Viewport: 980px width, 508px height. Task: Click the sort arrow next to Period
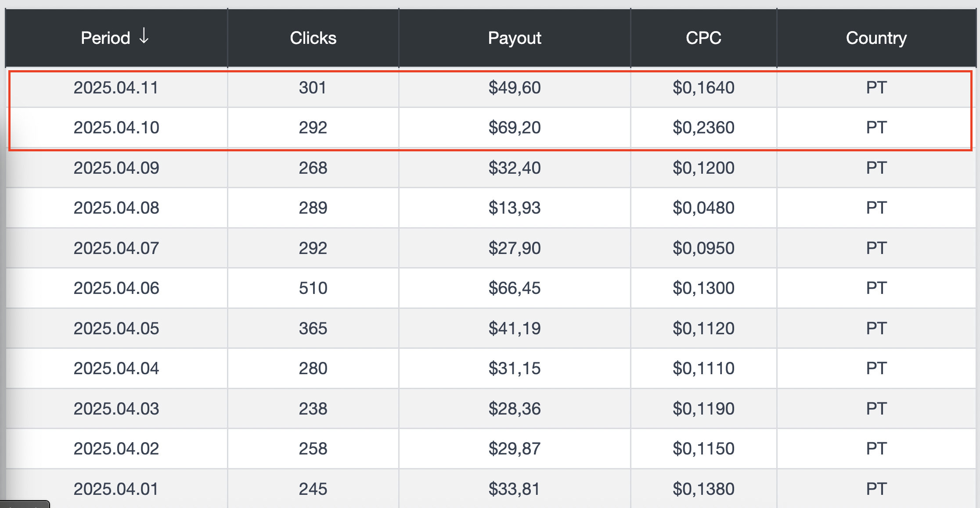(x=144, y=36)
